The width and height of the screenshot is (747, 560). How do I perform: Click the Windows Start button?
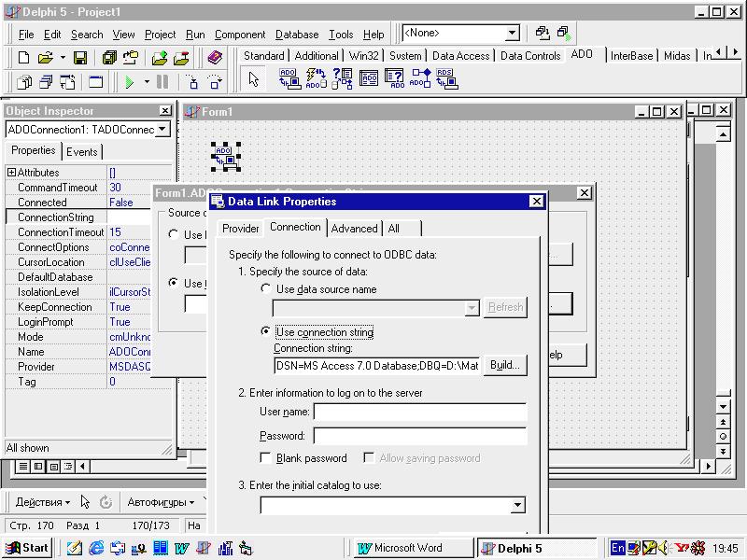click(x=27, y=548)
